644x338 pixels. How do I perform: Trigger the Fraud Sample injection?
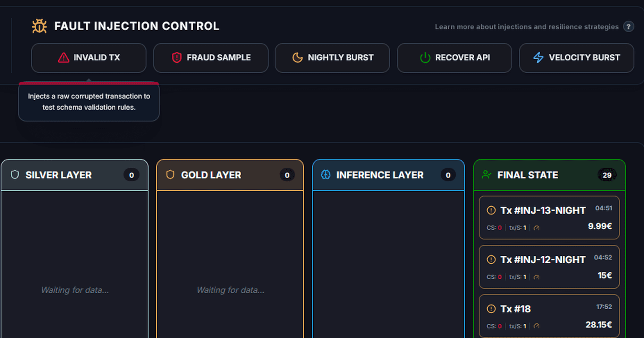(211, 58)
